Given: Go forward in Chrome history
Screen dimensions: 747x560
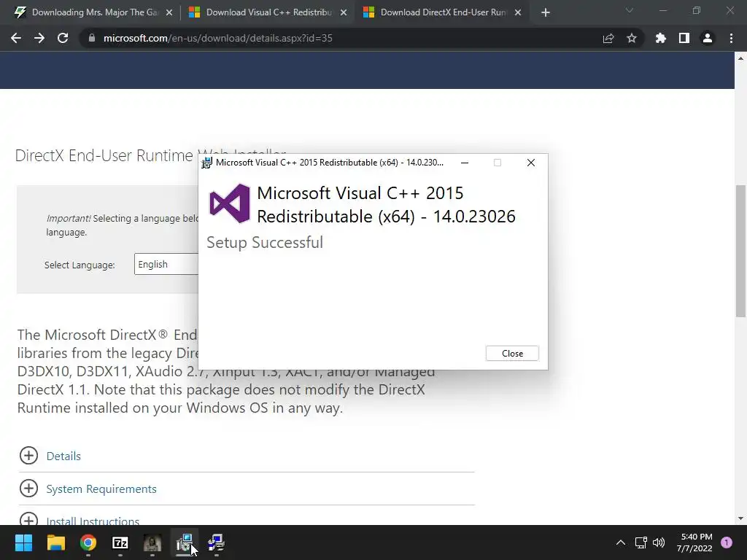Looking at the screenshot, I should 39,38.
